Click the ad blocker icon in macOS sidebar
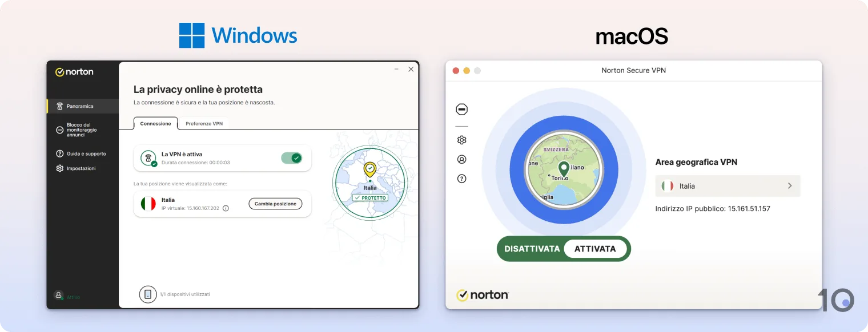This screenshot has height=332, width=868. coord(462,110)
